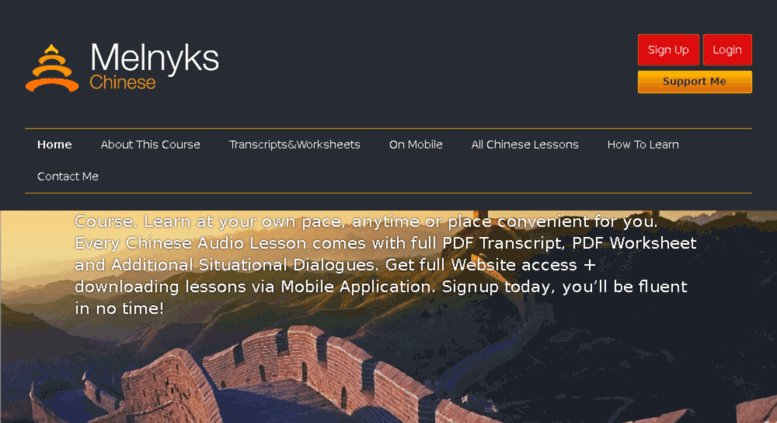Click 'Mobile Application' words in banner text

pyautogui.click(x=357, y=287)
